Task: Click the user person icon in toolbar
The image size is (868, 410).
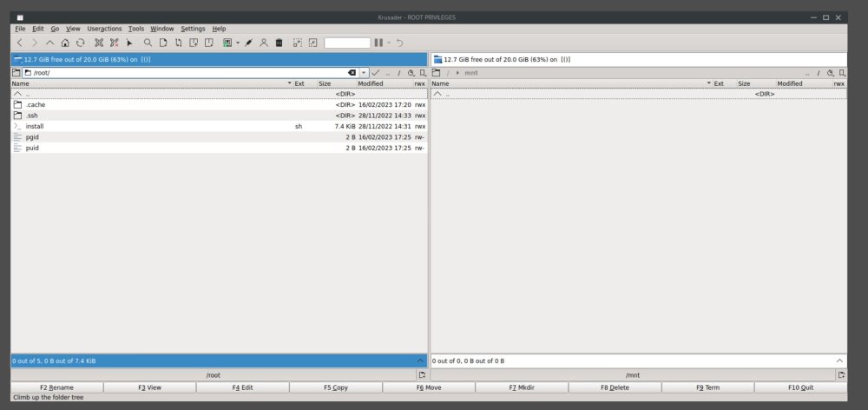Action: point(264,43)
